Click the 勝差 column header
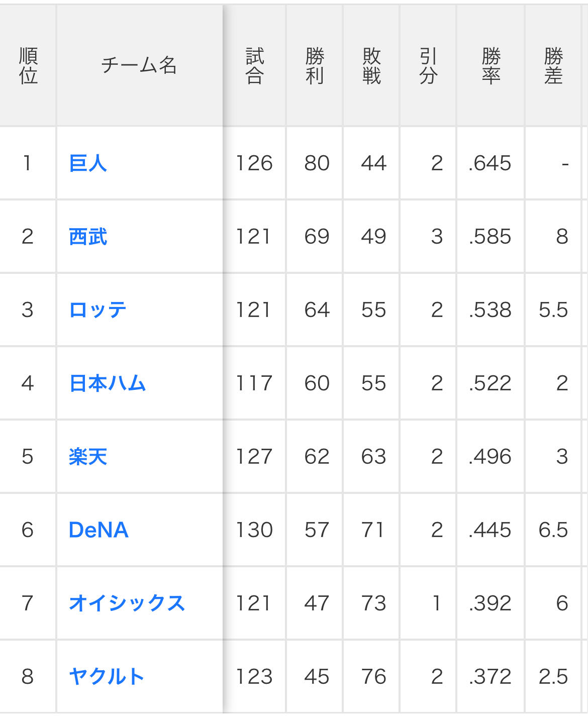588x721 pixels. point(553,66)
